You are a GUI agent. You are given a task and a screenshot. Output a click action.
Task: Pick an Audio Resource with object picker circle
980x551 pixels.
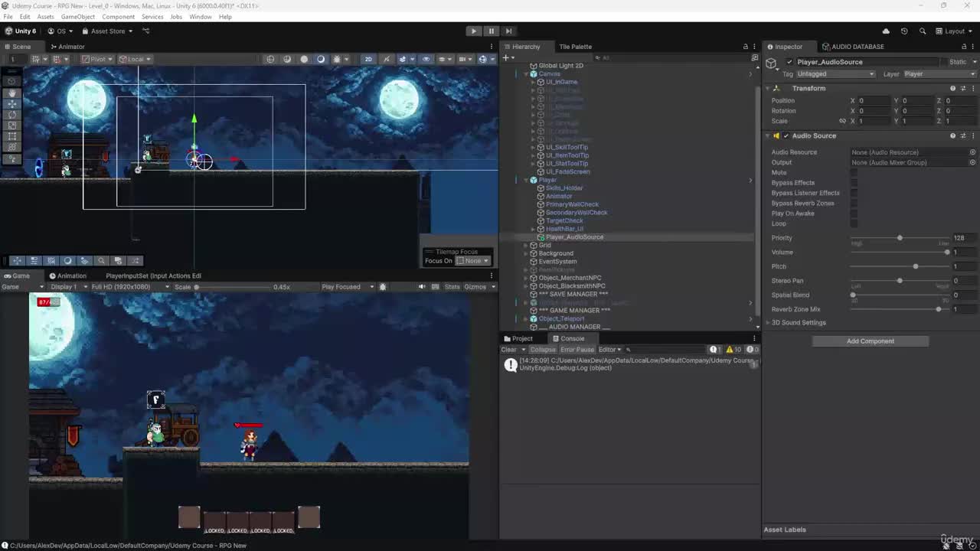click(973, 152)
